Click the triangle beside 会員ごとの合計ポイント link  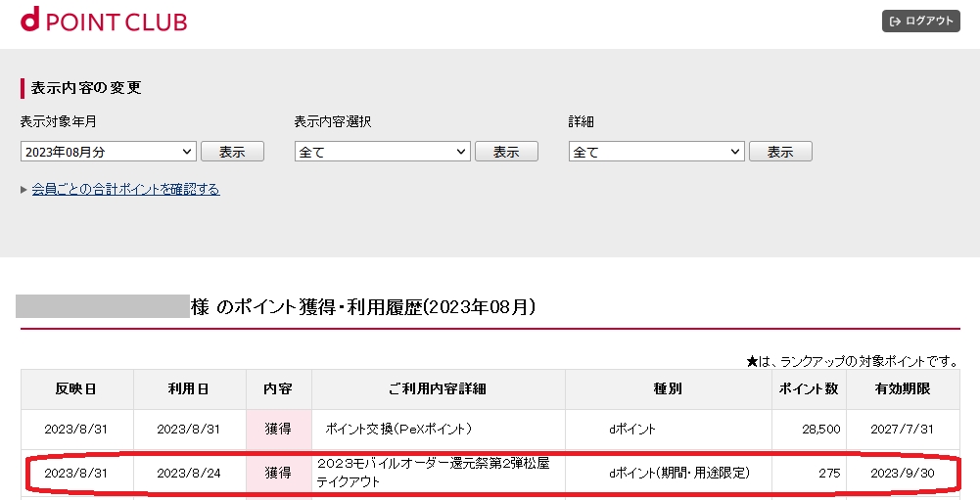tap(23, 190)
